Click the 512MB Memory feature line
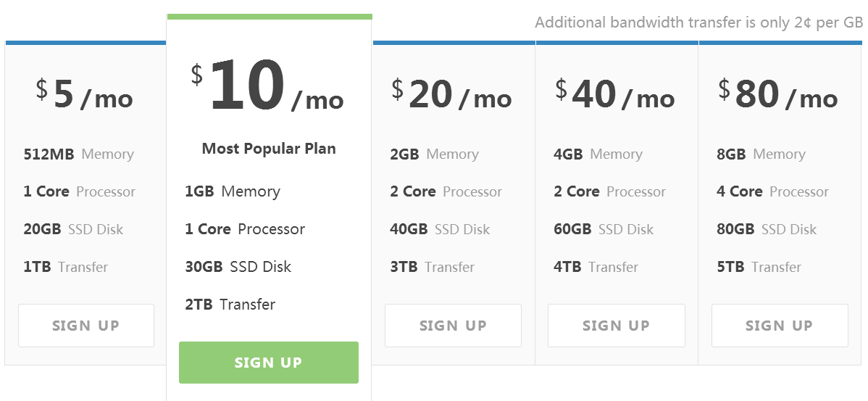Screen dimensions: 868x401 [78, 154]
